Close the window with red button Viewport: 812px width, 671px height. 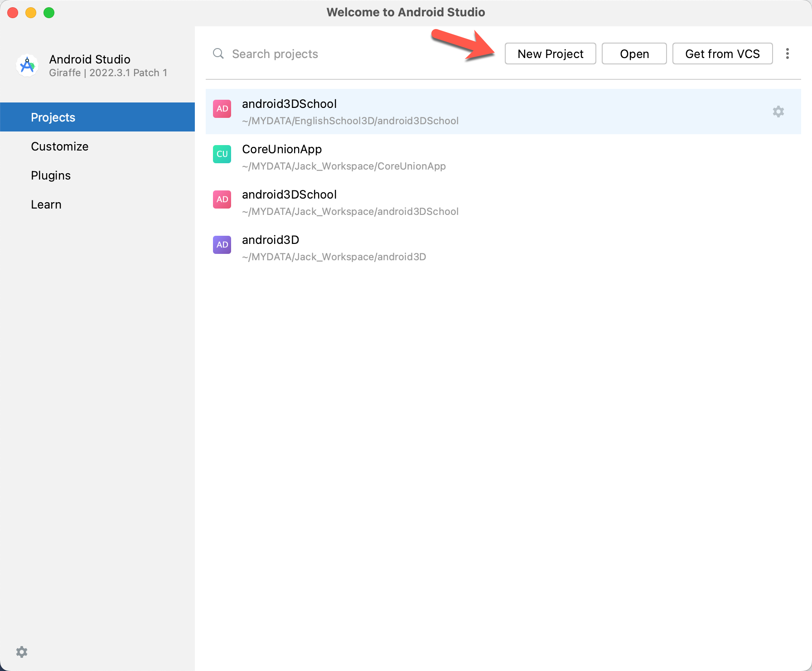(x=13, y=13)
